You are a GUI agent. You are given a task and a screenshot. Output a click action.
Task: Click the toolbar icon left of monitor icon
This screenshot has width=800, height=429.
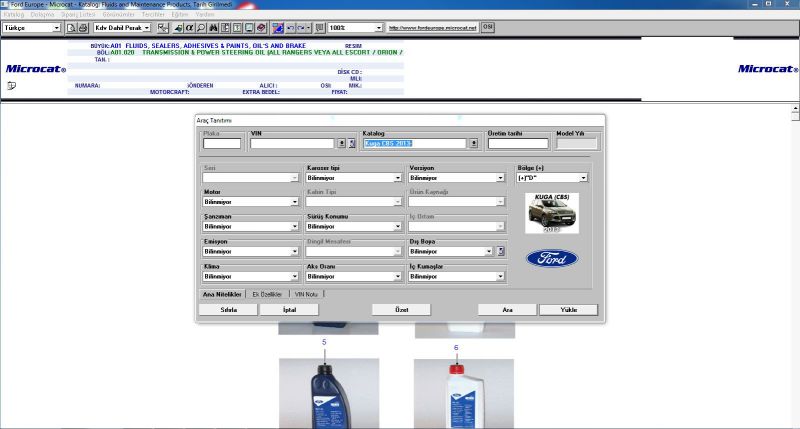pos(237,28)
